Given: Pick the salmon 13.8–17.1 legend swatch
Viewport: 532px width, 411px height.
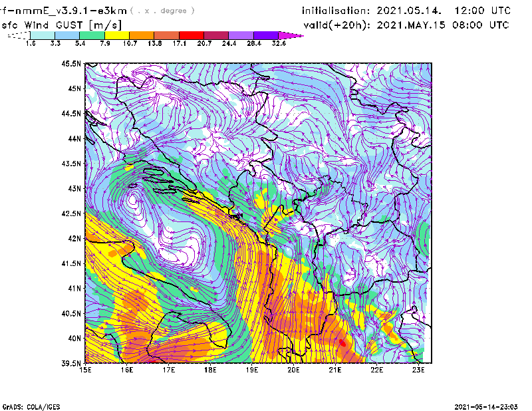Looking at the screenshot, I should 167,35.
